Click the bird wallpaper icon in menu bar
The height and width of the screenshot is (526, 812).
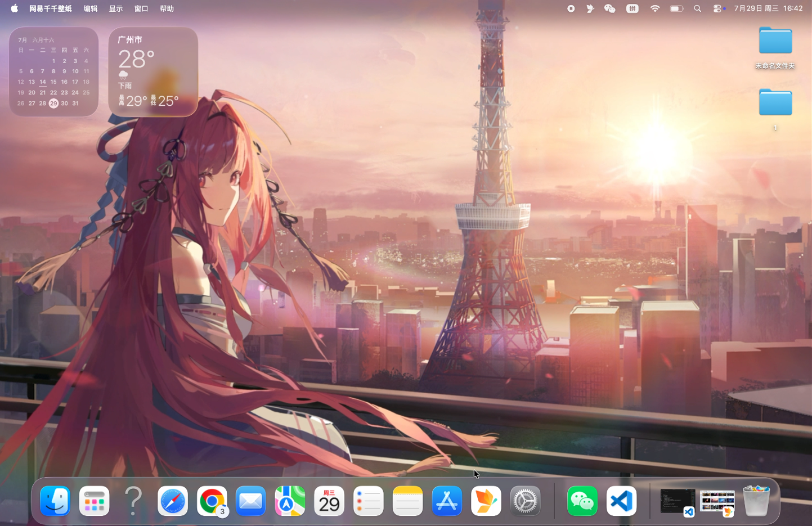click(590, 8)
